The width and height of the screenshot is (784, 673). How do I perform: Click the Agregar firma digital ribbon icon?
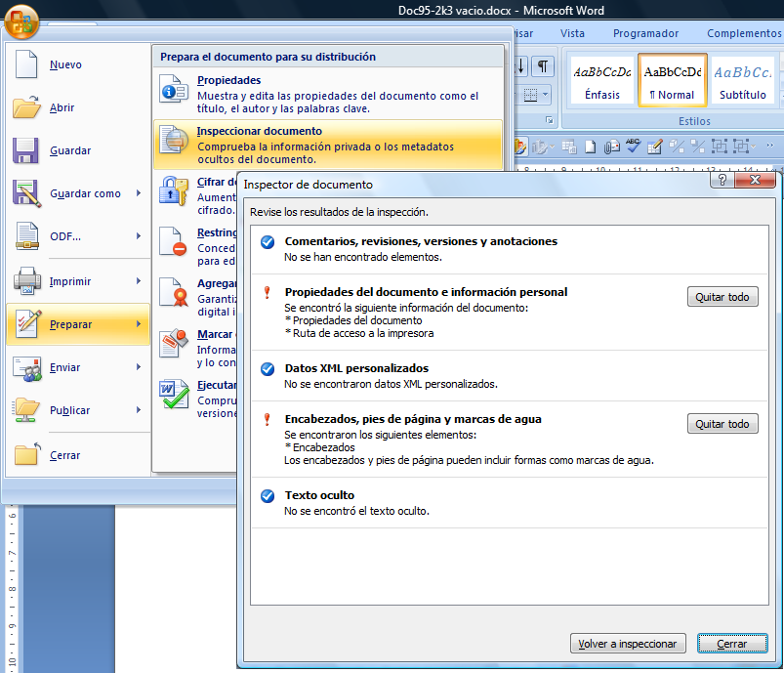[x=174, y=292]
